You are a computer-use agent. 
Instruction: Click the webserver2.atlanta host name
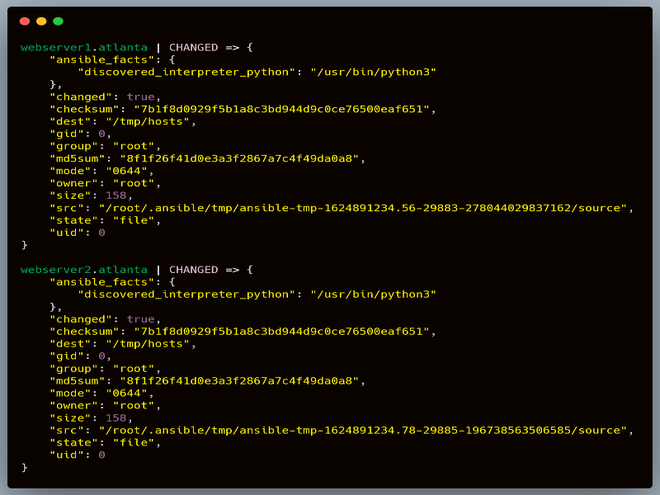[84, 269]
